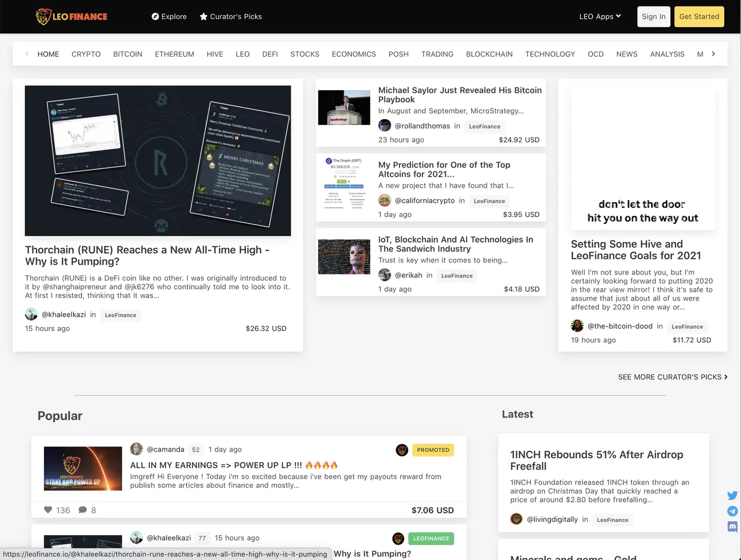Click @livingdigitally avatar
Image resolution: width=741 pixels, height=560 pixels.
[x=516, y=519]
